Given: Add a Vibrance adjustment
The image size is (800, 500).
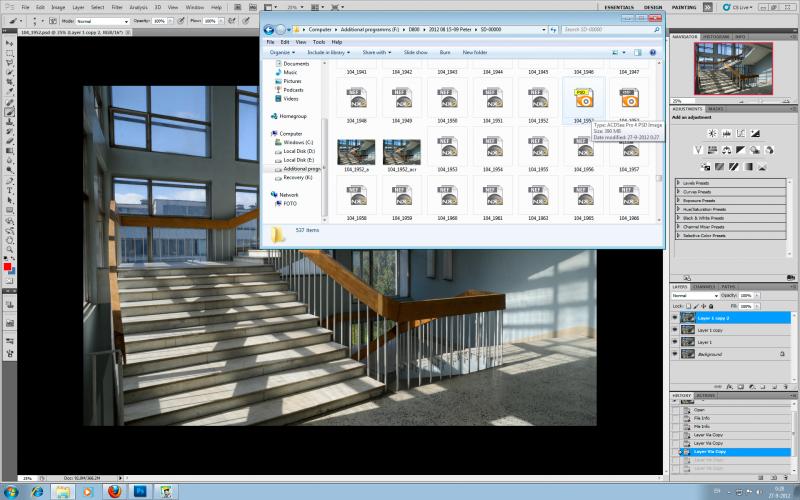Looking at the screenshot, I should click(698, 150).
